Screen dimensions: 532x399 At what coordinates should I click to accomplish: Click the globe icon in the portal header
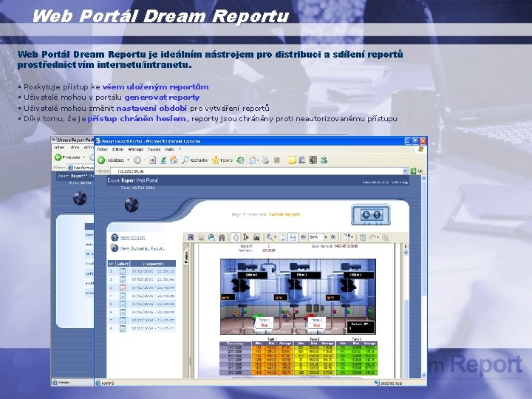point(132,205)
